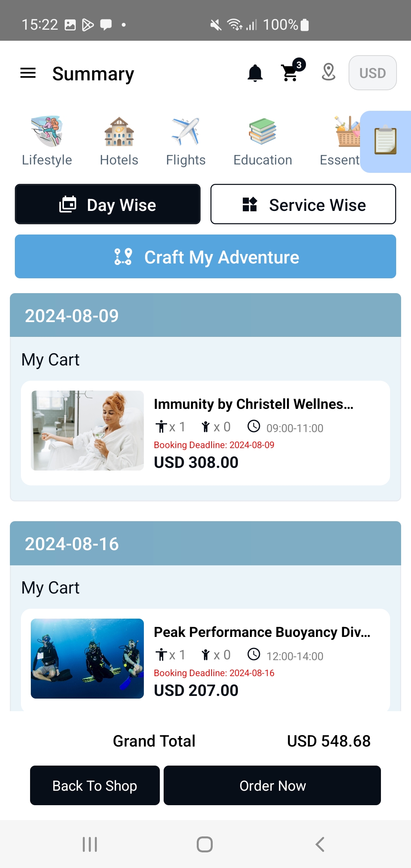Switch to Service Wise view
This screenshot has width=411, height=868.
[x=303, y=204]
